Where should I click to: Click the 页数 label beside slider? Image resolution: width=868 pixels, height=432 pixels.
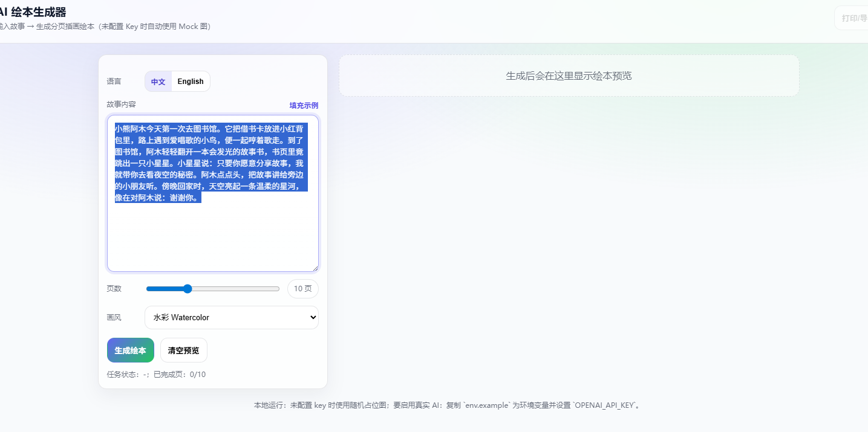point(114,289)
